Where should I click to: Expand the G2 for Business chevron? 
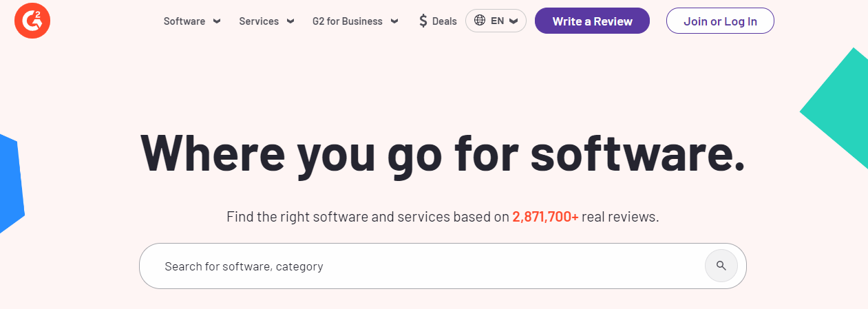click(x=394, y=21)
